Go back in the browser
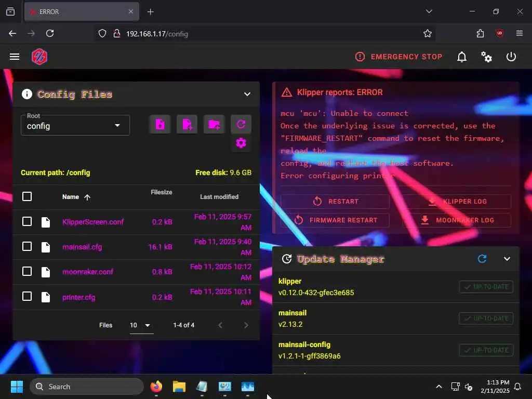This screenshot has height=399, width=532. click(x=12, y=33)
